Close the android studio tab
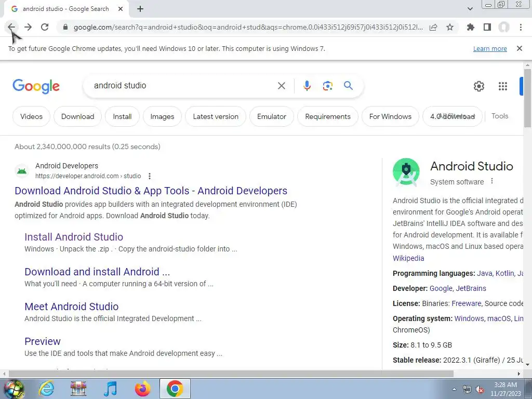532x399 pixels. point(121,9)
